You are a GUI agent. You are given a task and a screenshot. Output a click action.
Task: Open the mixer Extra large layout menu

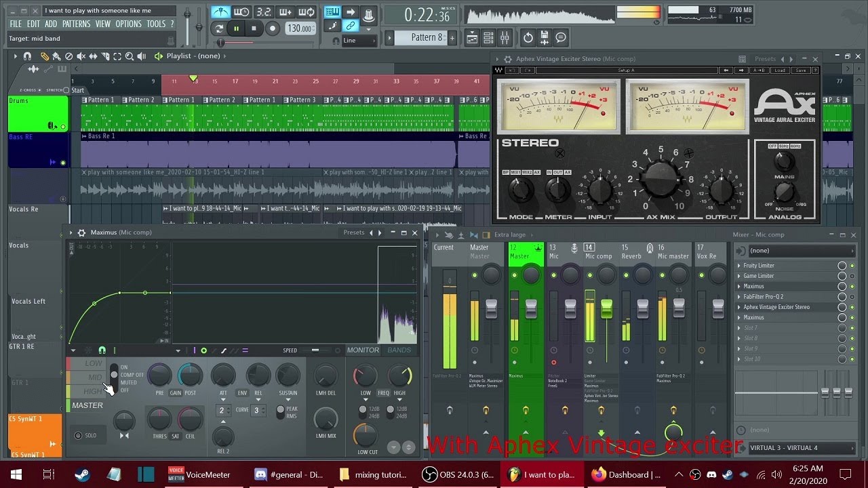click(x=509, y=235)
